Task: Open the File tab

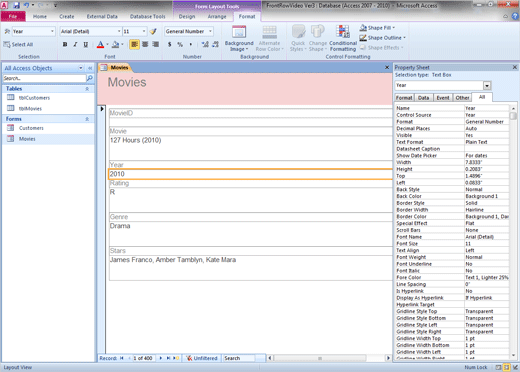Action: [13, 16]
